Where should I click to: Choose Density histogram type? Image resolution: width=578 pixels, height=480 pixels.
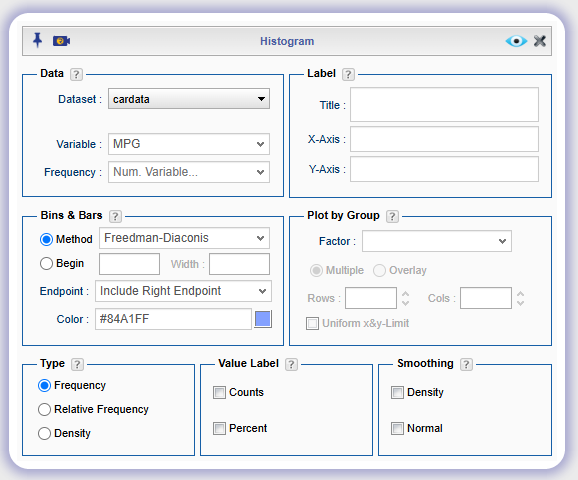44,434
